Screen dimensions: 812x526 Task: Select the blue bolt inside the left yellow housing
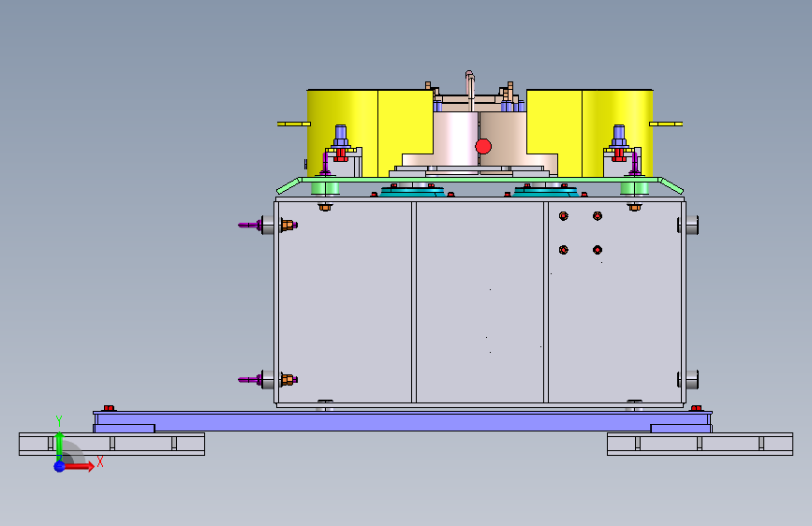point(340,136)
